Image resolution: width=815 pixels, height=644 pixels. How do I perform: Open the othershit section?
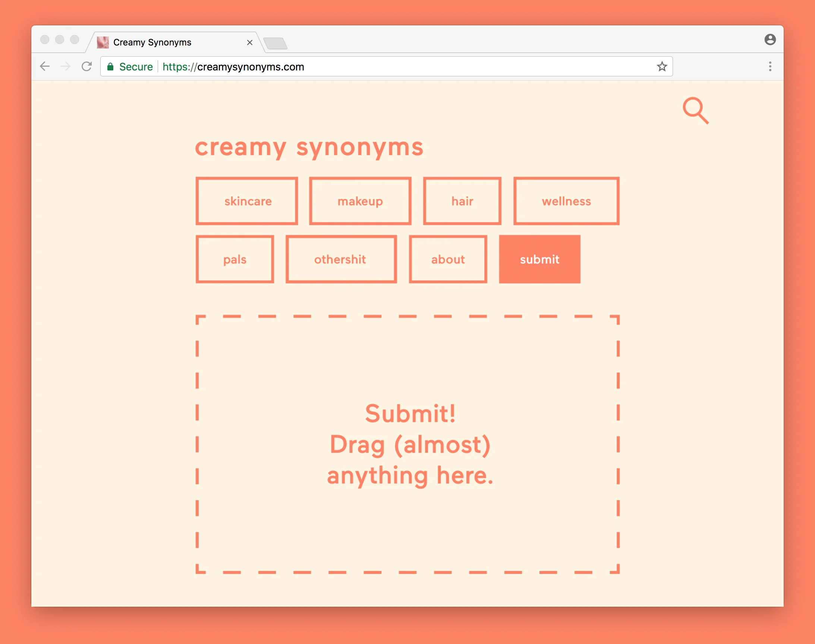341,259
